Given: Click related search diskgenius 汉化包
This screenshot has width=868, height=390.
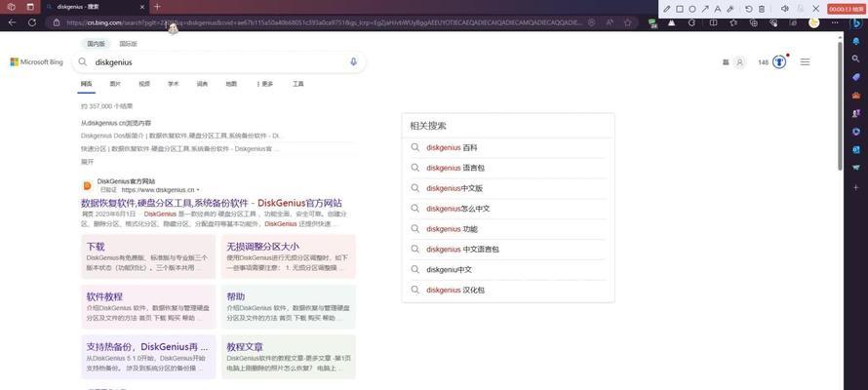Looking at the screenshot, I should click(455, 290).
